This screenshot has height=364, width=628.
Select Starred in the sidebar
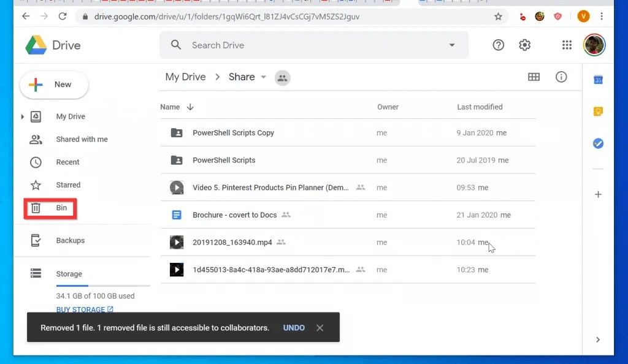click(x=68, y=184)
